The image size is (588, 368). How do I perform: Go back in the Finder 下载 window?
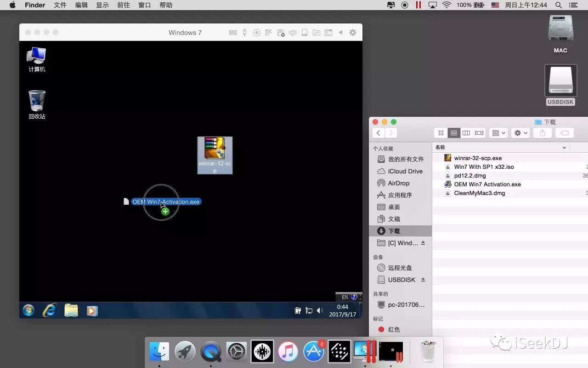click(379, 133)
